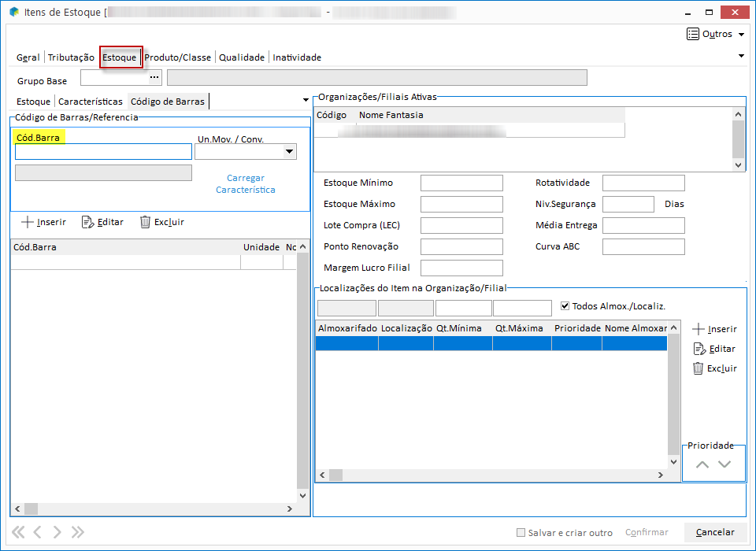The width and height of the screenshot is (756, 551).
Task: Click Editar icon under barcode panel
Action: [x=88, y=222]
